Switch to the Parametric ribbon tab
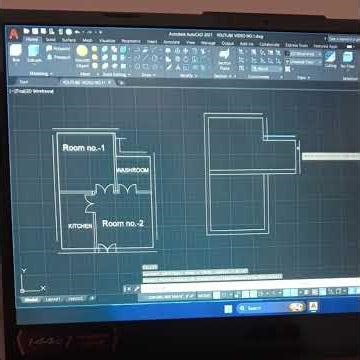The height and width of the screenshot is (360, 360). (x=131, y=41)
